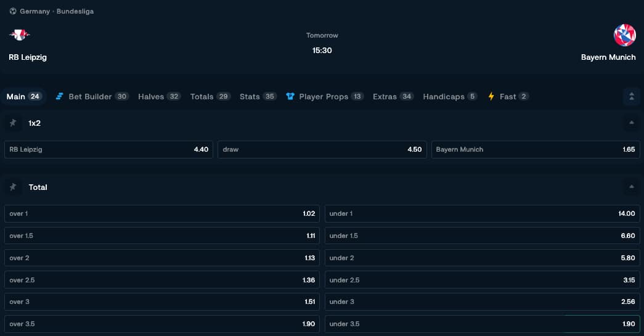
Task: Select over 1.5 at 1.11
Action: (x=162, y=236)
